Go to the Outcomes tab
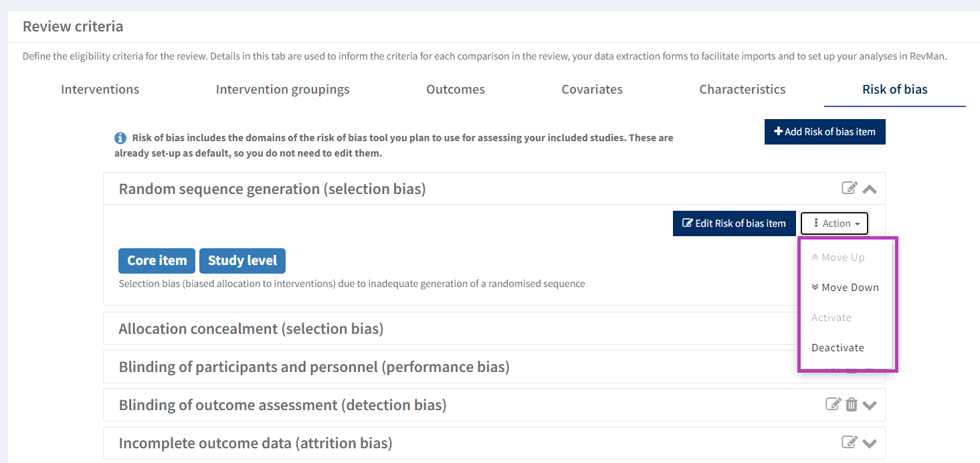 point(456,90)
